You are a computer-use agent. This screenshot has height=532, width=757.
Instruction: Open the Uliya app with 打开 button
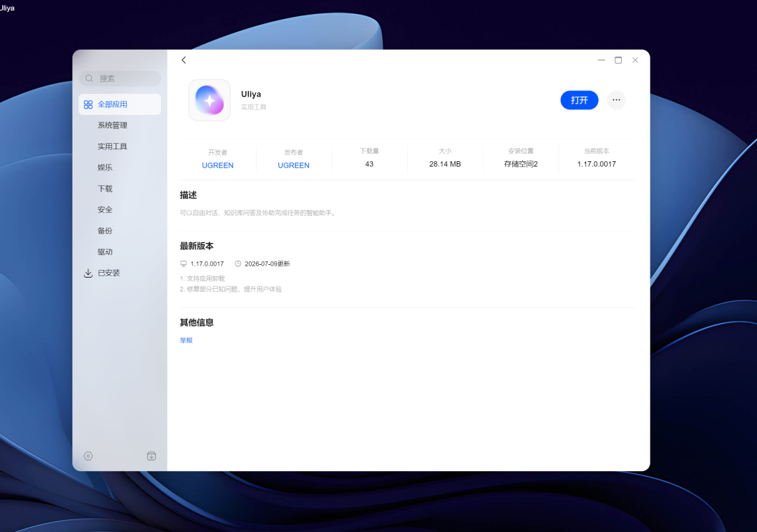pos(579,100)
